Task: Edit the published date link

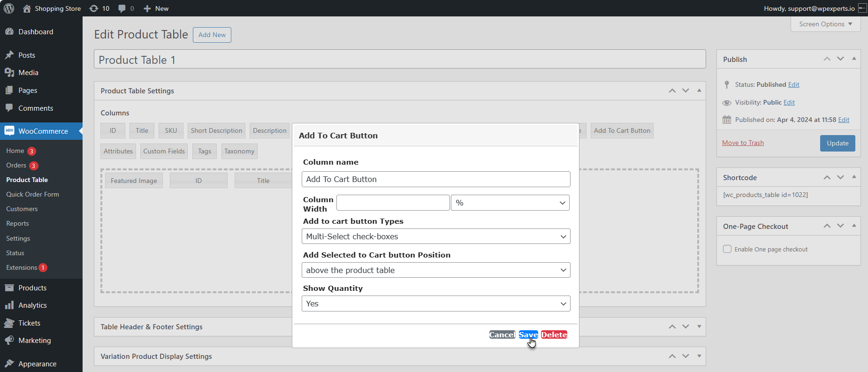Action: coord(844,120)
